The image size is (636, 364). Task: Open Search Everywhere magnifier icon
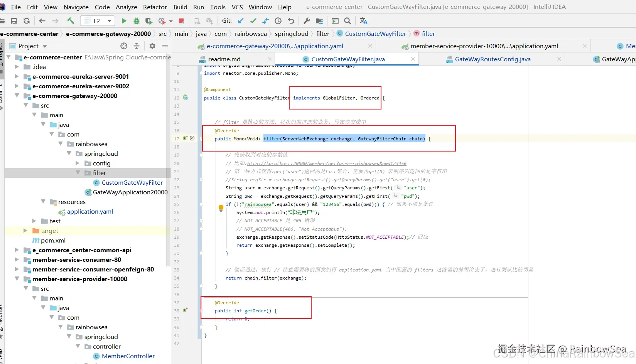coord(348,21)
